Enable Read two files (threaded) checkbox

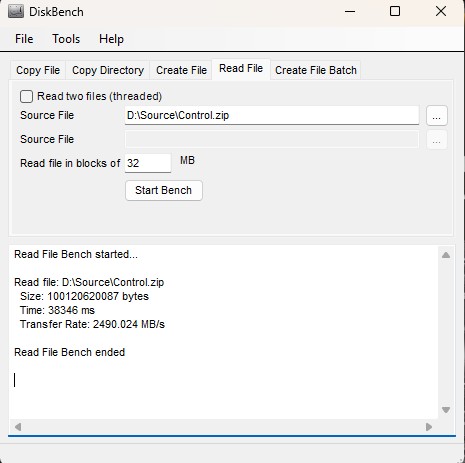(x=26, y=96)
